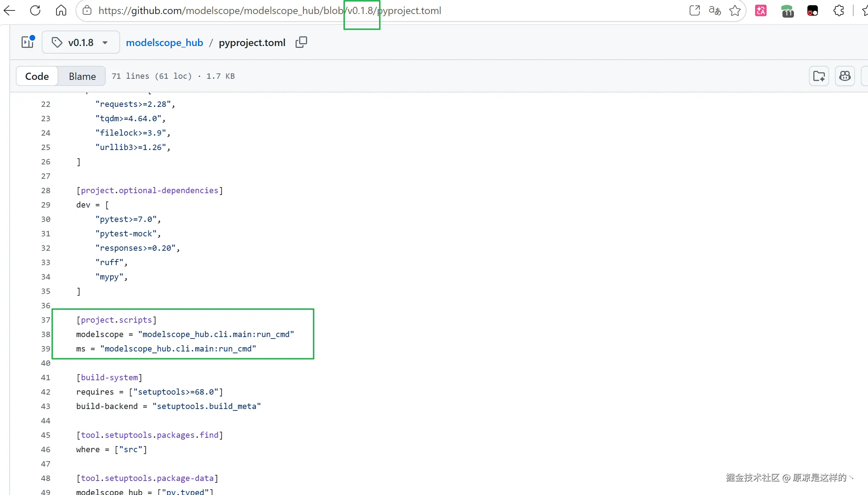868x495 pixels.
Task: Open Copilot chat icon
Action: click(845, 76)
